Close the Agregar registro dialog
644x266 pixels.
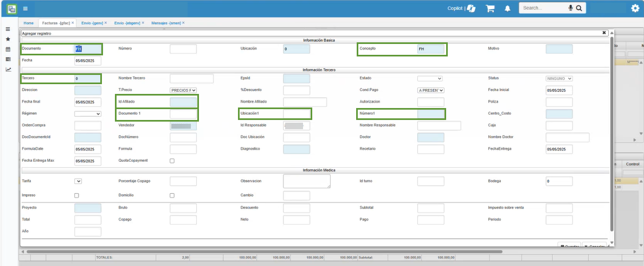tap(604, 33)
